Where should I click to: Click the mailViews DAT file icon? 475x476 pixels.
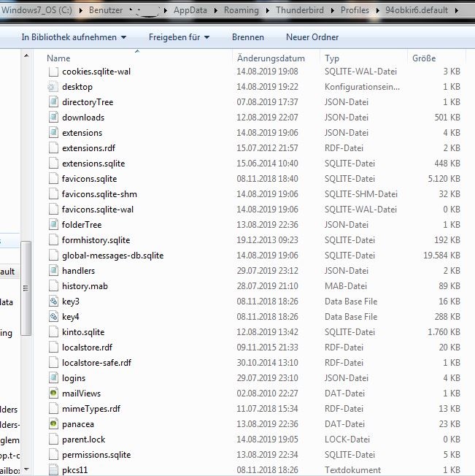[x=53, y=394]
